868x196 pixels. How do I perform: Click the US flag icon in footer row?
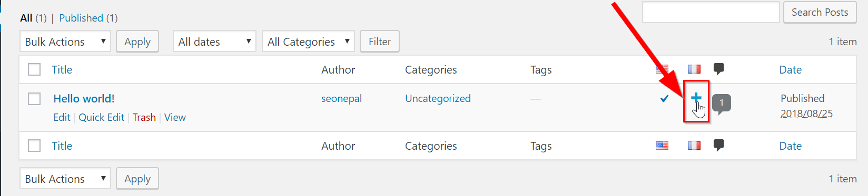click(662, 146)
